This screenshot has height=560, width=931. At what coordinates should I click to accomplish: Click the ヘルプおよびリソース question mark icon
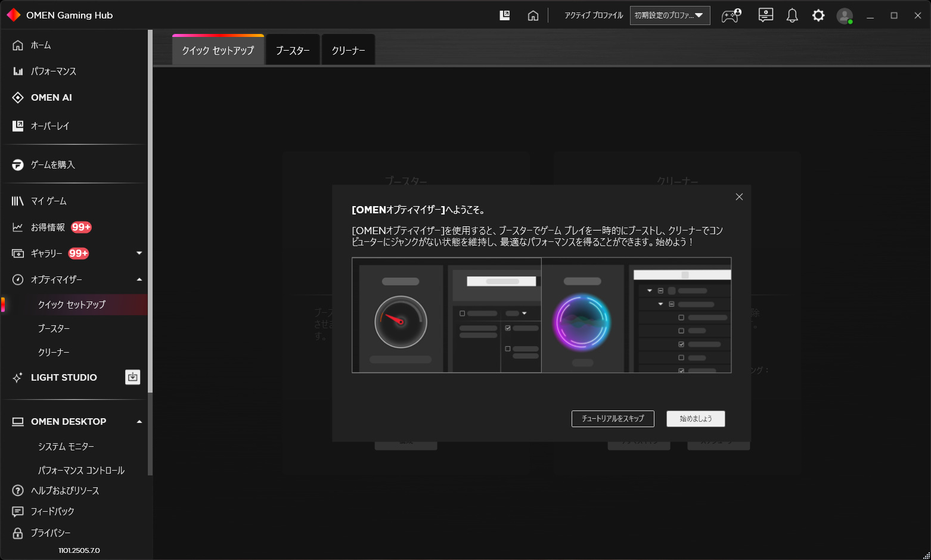point(18,491)
